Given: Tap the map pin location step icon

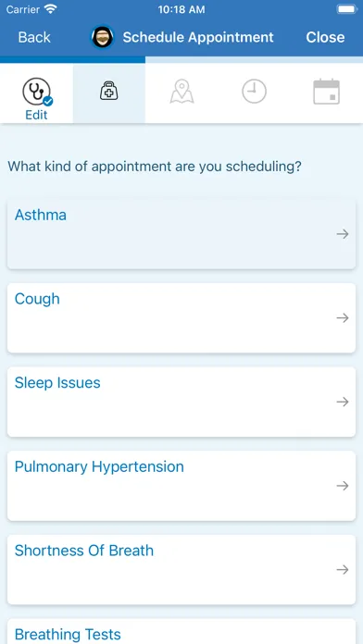Looking at the screenshot, I should point(181,92).
